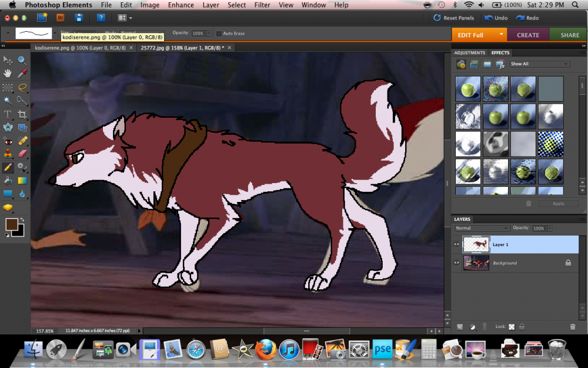Choose the Sponge tool

coord(8,207)
